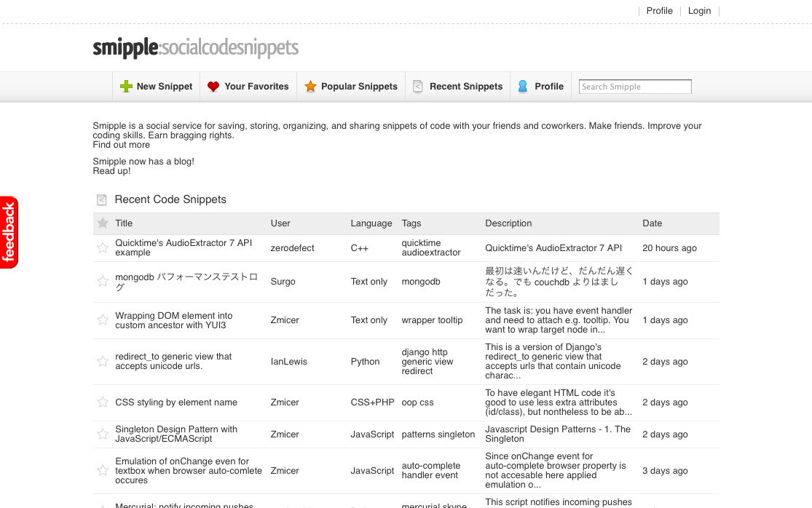812x508 pixels.
Task: Star the redirect_to generic view snippet
Action: (x=103, y=360)
